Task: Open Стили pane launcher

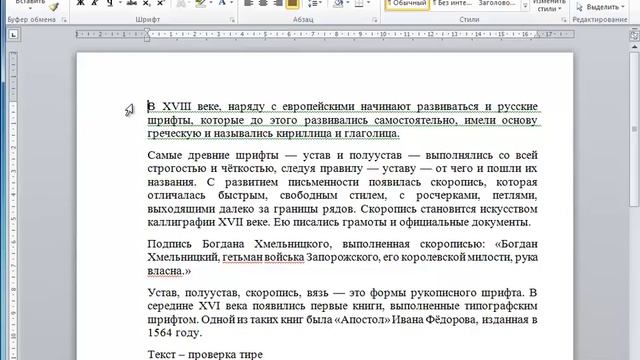Action: click(564, 20)
